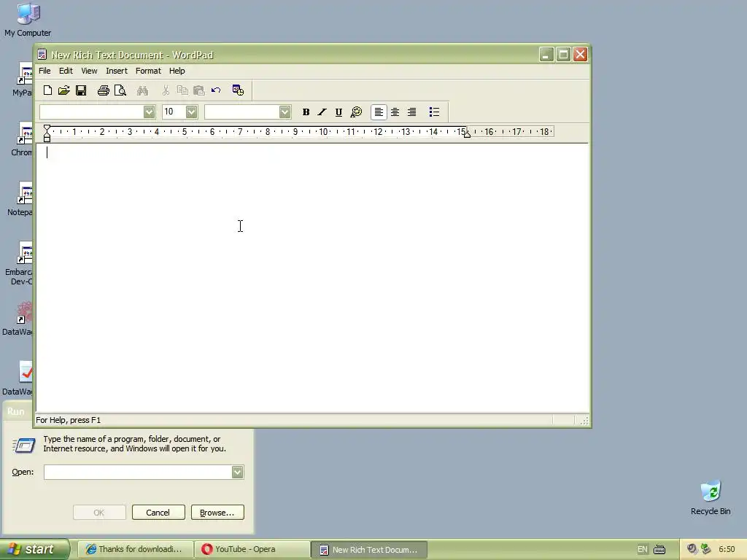Open the Help menu
The width and height of the screenshot is (747, 560).
tap(177, 71)
